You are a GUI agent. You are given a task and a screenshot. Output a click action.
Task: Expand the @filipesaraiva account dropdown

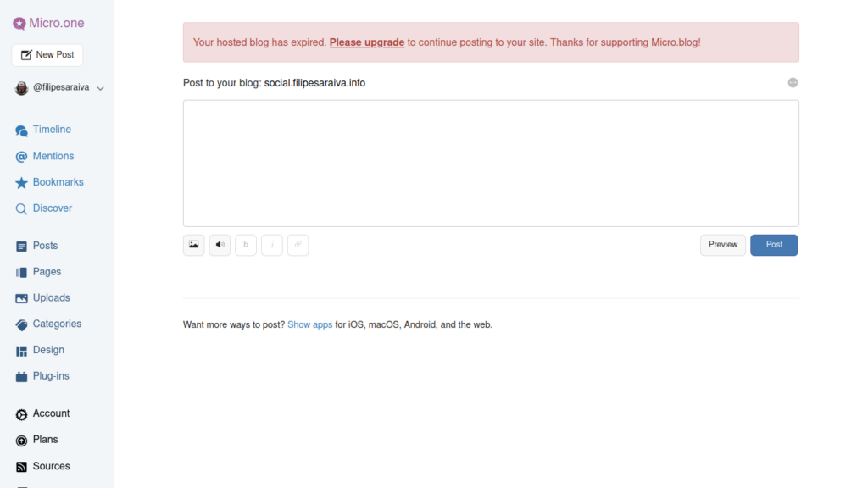click(100, 88)
